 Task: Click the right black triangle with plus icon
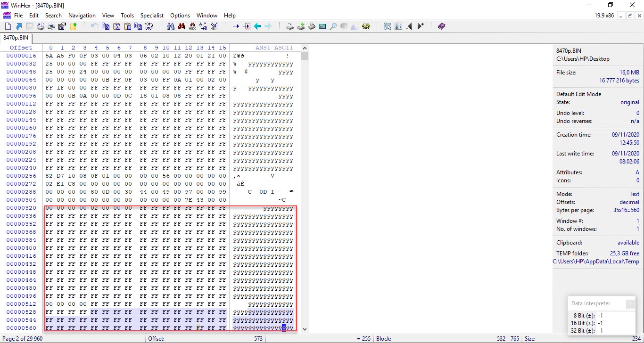pos(421,26)
